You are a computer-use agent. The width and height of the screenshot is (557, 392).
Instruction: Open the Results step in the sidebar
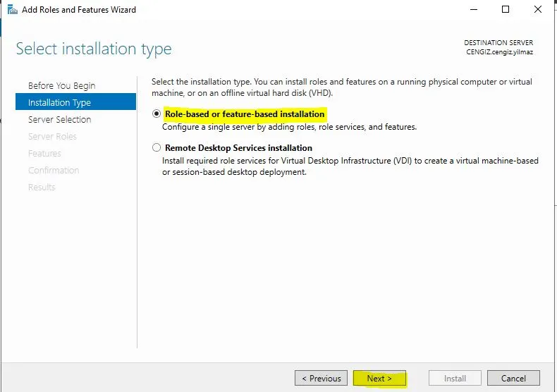(42, 187)
